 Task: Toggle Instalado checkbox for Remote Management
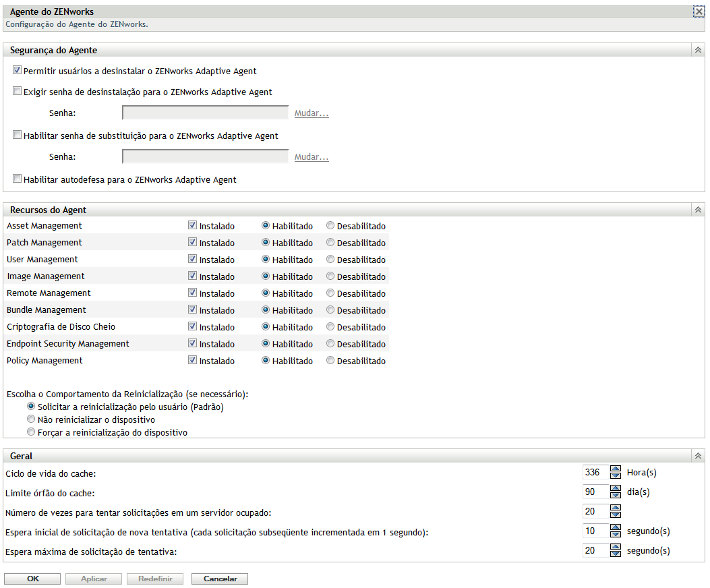point(192,293)
